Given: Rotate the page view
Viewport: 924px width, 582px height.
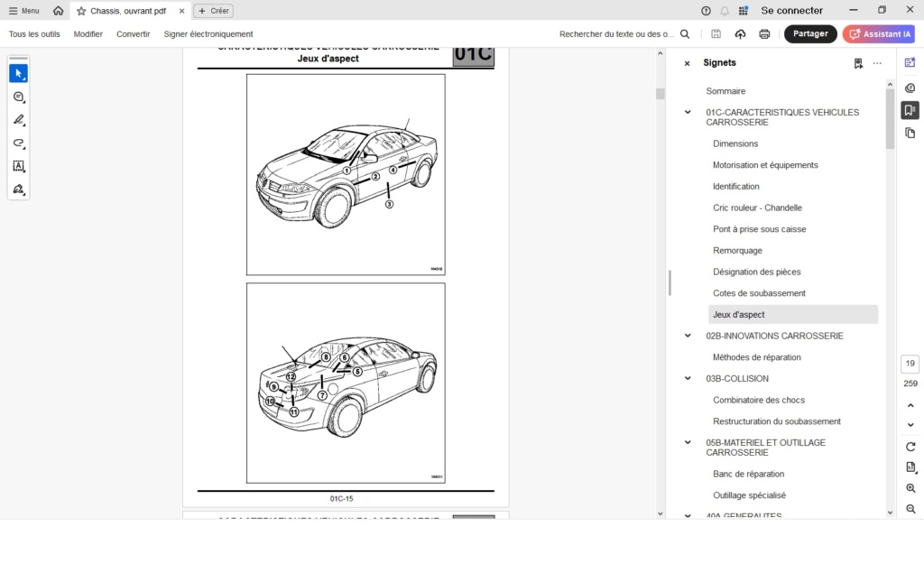Looking at the screenshot, I should (x=910, y=448).
